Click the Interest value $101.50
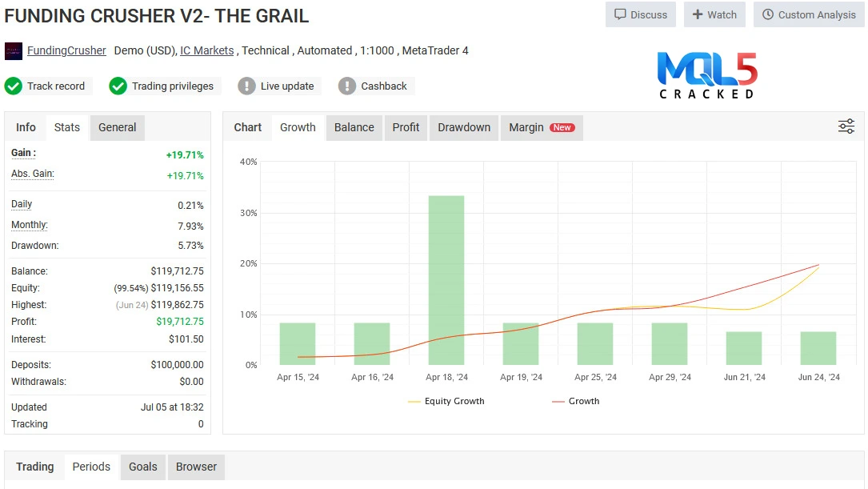 [186, 339]
